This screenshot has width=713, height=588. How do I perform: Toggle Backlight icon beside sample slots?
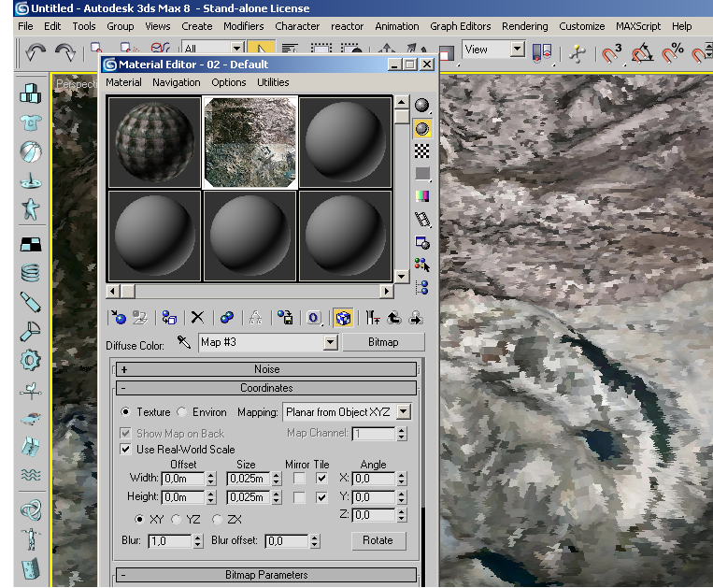click(422, 127)
